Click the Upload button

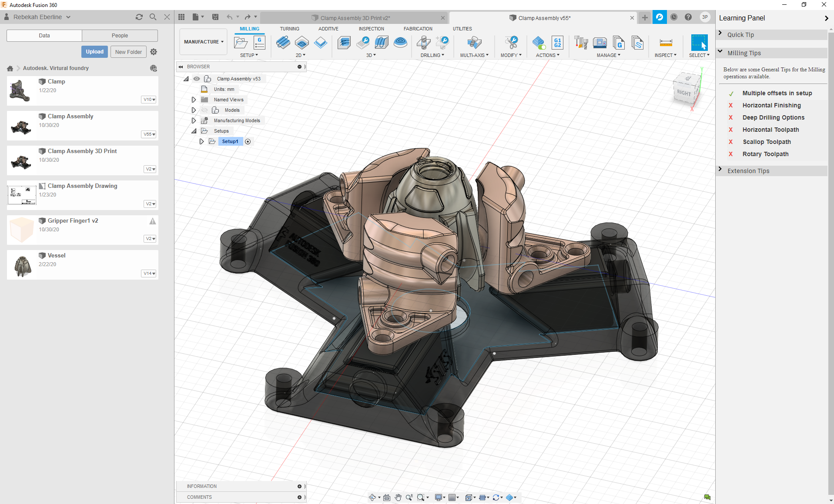pos(94,52)
